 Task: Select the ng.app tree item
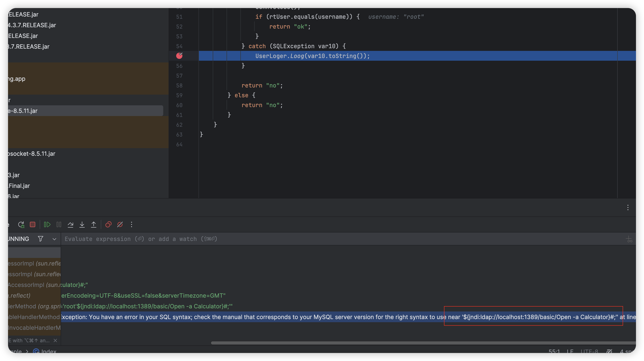(17, 79)
